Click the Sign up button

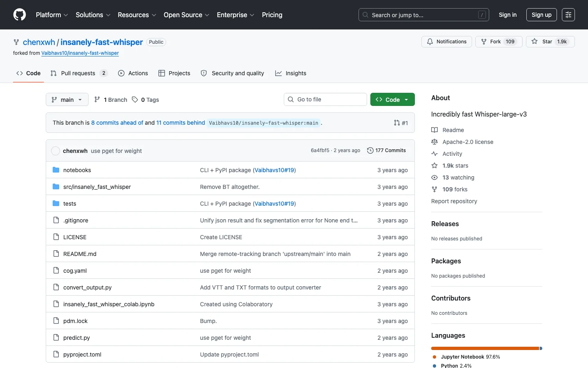[541, 15]
